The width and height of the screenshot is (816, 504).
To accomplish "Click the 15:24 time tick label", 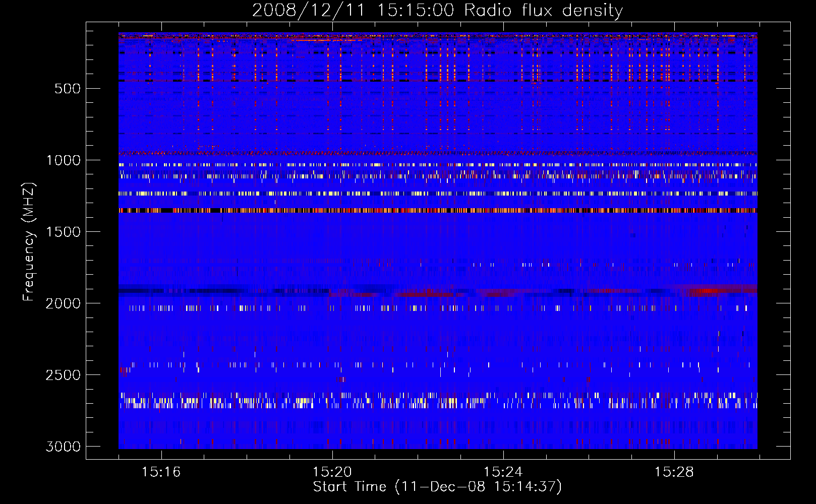I will coord(503,472).
